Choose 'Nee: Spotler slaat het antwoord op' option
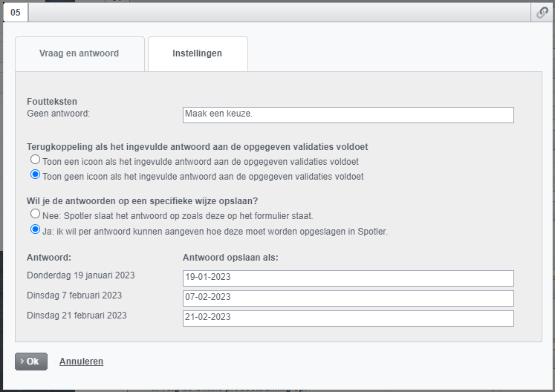This screenshot has height=392, width=555. pos(35,214)
